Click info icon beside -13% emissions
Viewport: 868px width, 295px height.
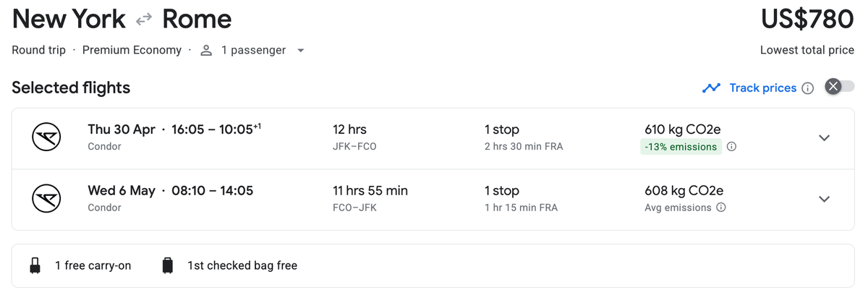[x=731, y=147]
